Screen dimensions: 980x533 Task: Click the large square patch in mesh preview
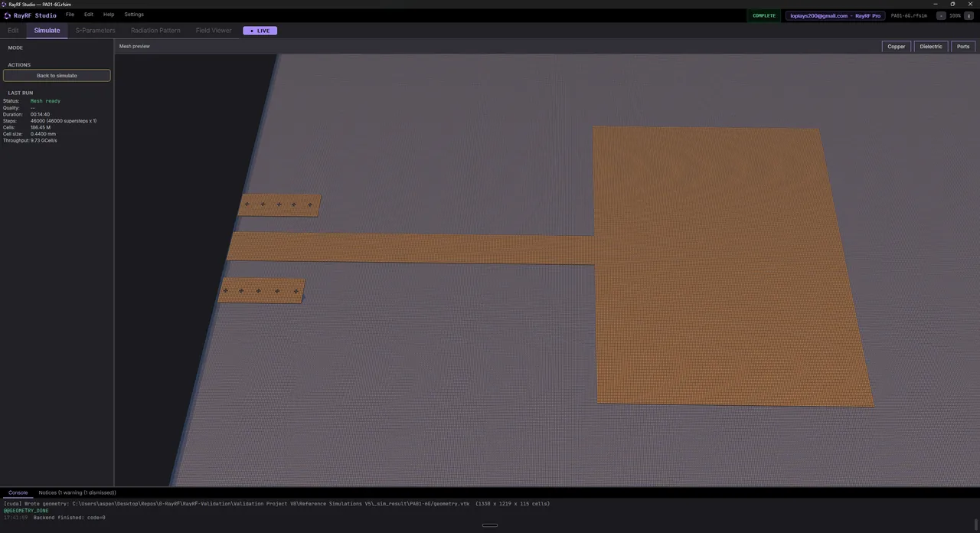point(727,268)
